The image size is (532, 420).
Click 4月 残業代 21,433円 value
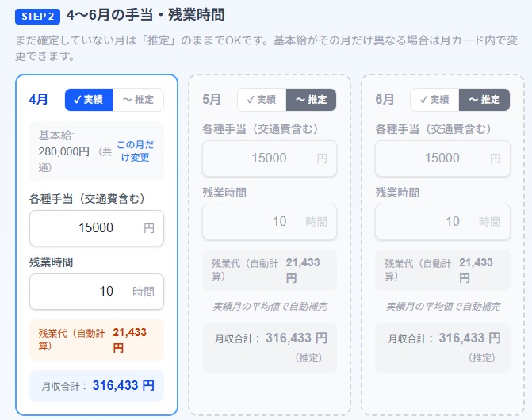129,340
